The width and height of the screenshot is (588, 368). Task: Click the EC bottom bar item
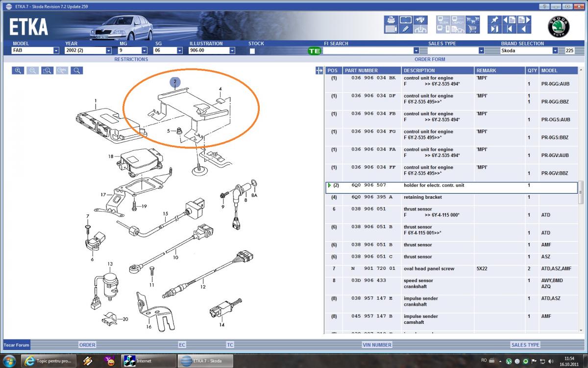tap(182, 345)
